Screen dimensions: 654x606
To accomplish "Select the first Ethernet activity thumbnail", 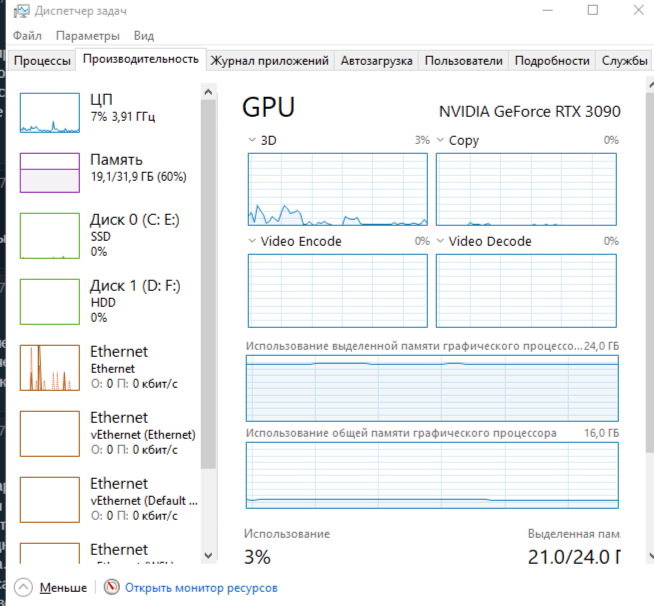I will pyautogui.click(x=50, y=367).
